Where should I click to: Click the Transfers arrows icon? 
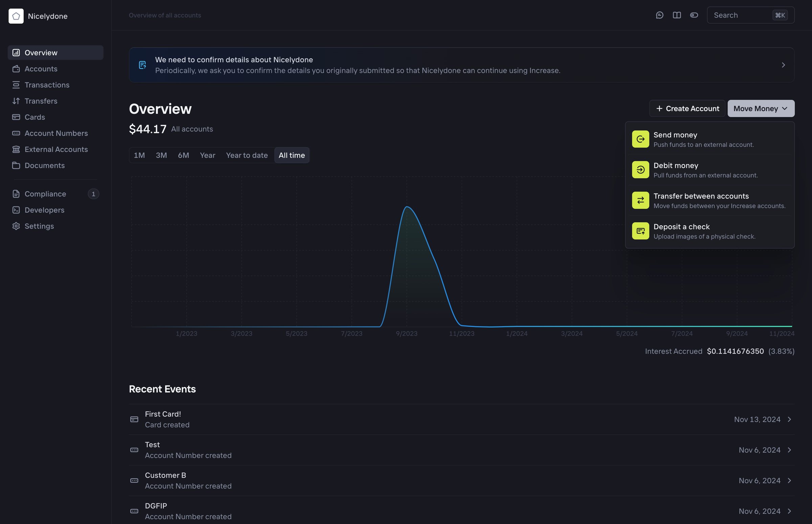(16, 101)
